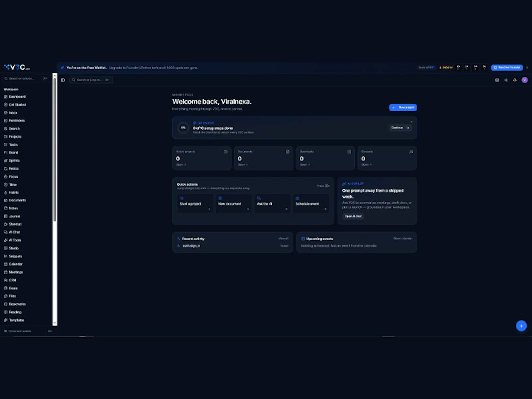This screenshot has width=532, height=399.
Task: Click the Open AI chat button
Action: pyautogui.click(x=353, y=216)
